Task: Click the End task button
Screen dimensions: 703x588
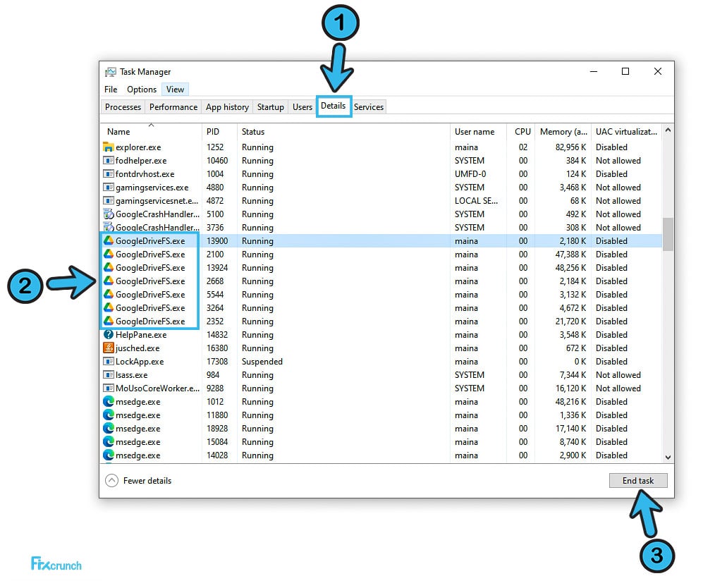Action: [x=638, y=480]
